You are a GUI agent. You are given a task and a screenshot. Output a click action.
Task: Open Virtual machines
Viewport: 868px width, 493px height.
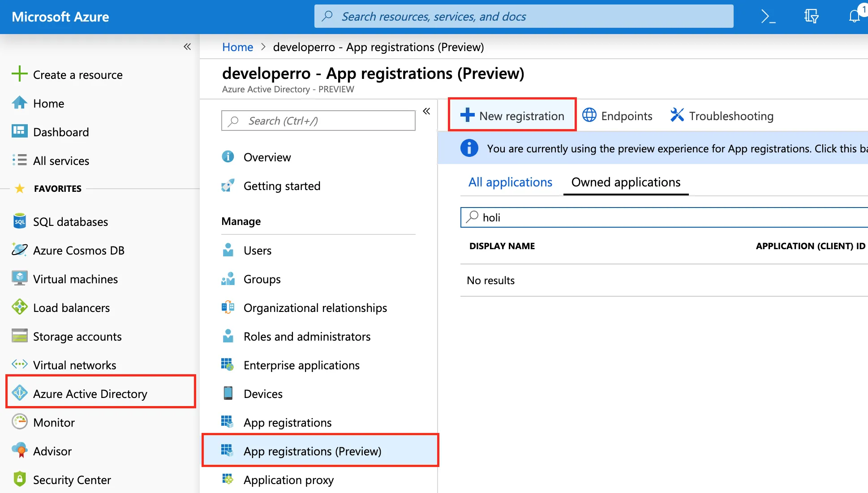[75, 279]
